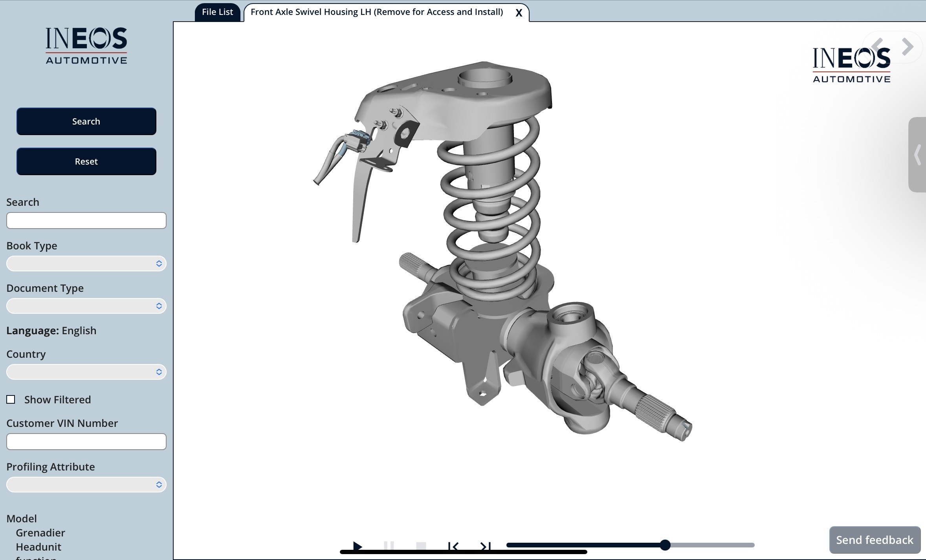Go to next page arrow

click(x=908, y=47)
